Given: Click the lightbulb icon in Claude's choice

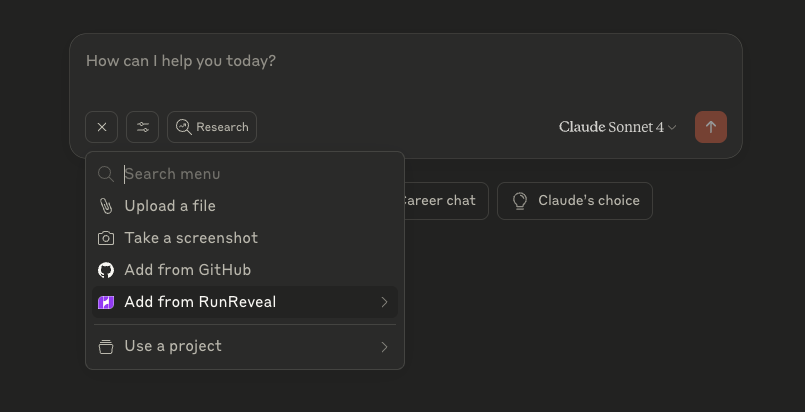Looking at the screenshot, I should coord(520,201).
